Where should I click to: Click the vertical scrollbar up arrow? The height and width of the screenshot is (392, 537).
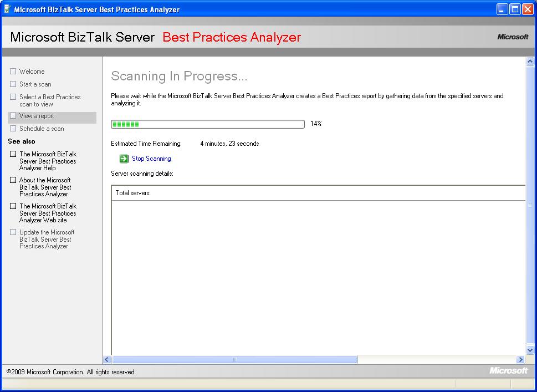click(x=530, y=62)
